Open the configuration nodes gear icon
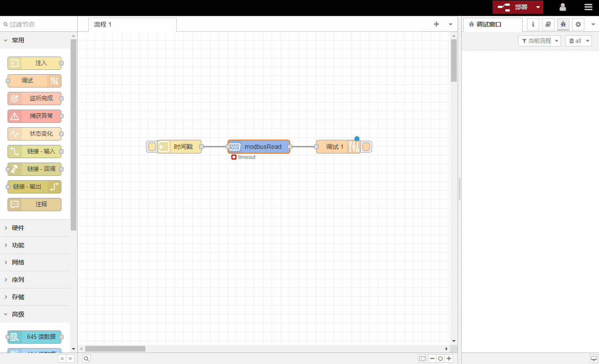The width and height of the screenshot is (599, 364). [x=578, y=24]
